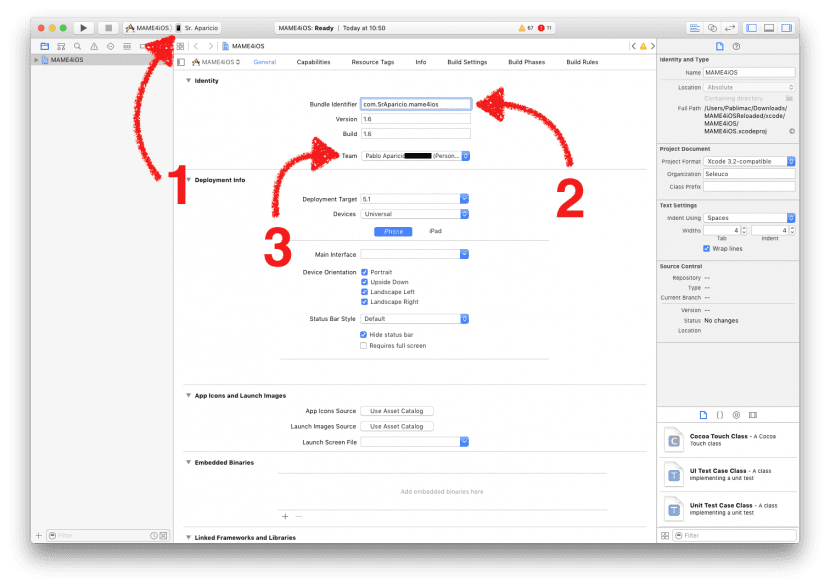Open the test navigator icon
Screen dimensions: 830x587
pos(110,47)
